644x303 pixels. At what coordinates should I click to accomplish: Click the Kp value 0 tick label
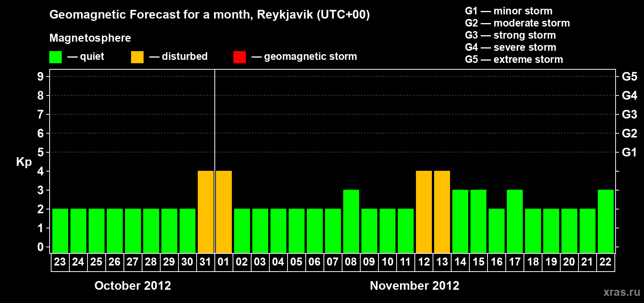41,247
